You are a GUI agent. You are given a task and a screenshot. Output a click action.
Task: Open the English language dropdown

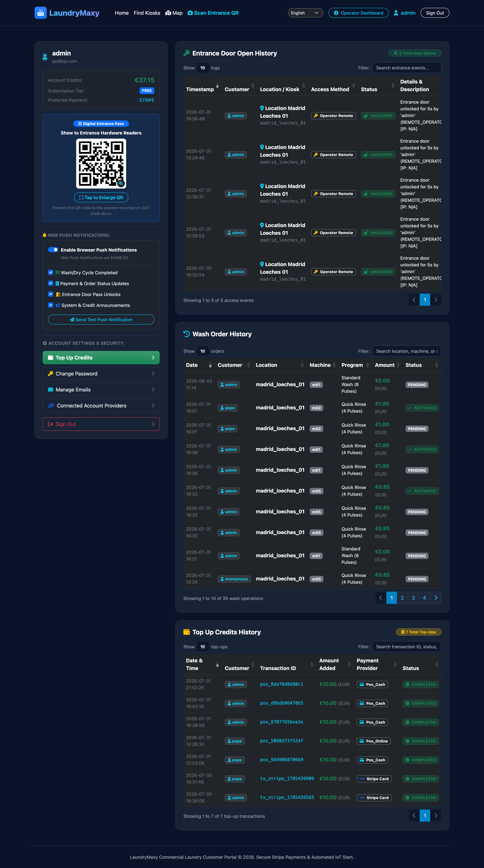tap(305, 13)
